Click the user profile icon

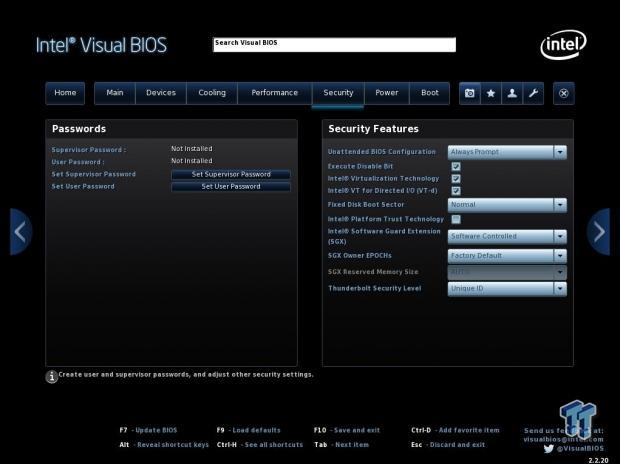[512, 93]
